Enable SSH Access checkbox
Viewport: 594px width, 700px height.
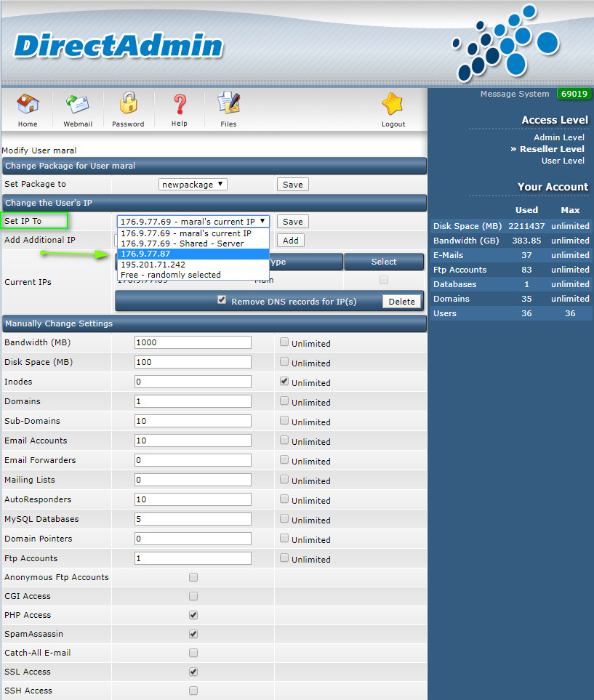click(x=193, y=691)
